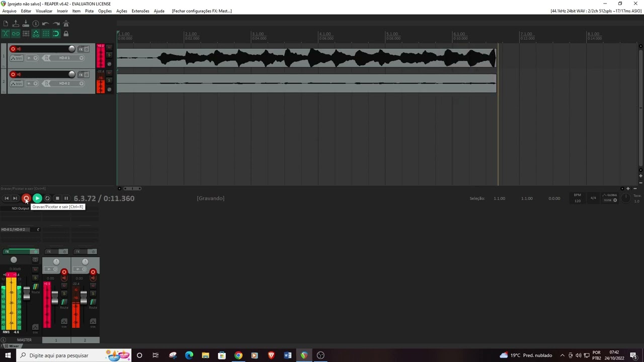This screenshot has width=644, height=362.
Task: Open the Arquivo menu
Action: pyautogui.click(x=9, y=11)
